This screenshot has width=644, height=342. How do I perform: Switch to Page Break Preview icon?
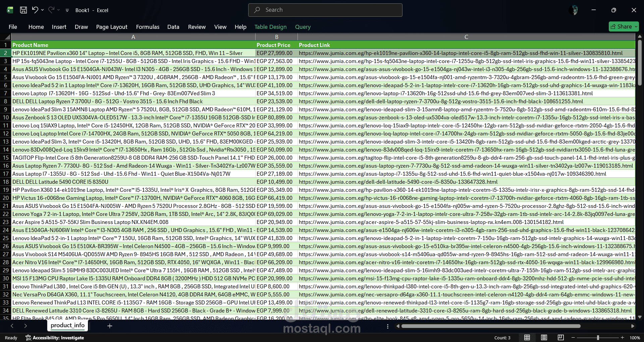[560, 338]
